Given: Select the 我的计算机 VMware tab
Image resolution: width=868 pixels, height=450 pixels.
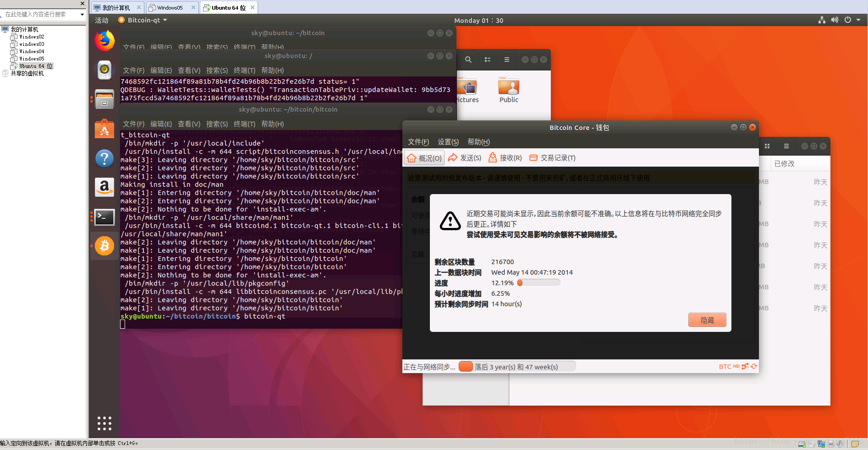Looking at the screenshot, I should coord(117,7).
